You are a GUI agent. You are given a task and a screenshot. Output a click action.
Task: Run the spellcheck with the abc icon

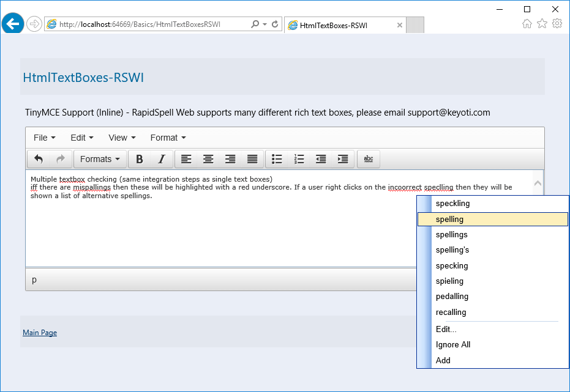(x=368, y=158)
